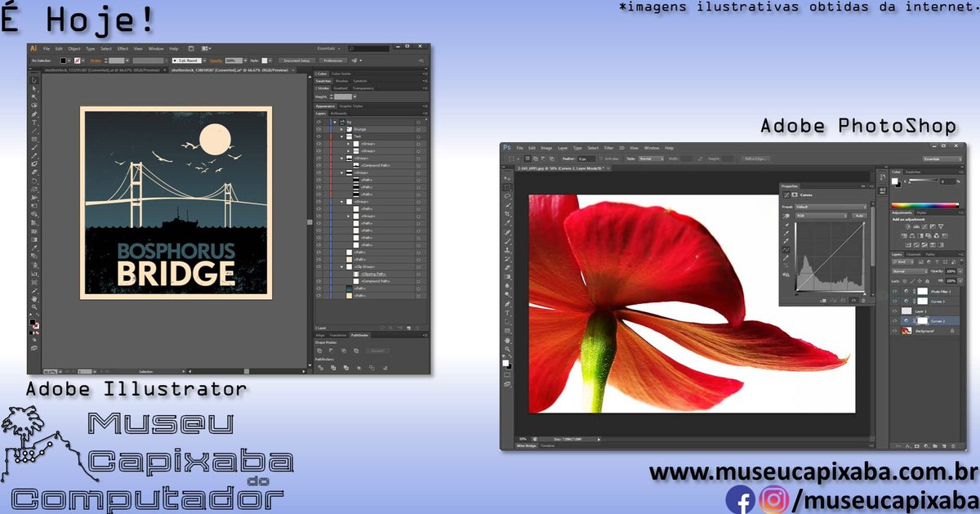Switch to the Swatches tab in Photoshop

(912, 172)
